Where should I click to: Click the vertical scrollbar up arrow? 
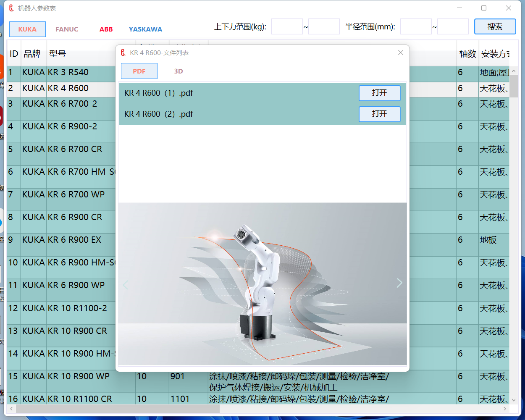pos(514,71)
